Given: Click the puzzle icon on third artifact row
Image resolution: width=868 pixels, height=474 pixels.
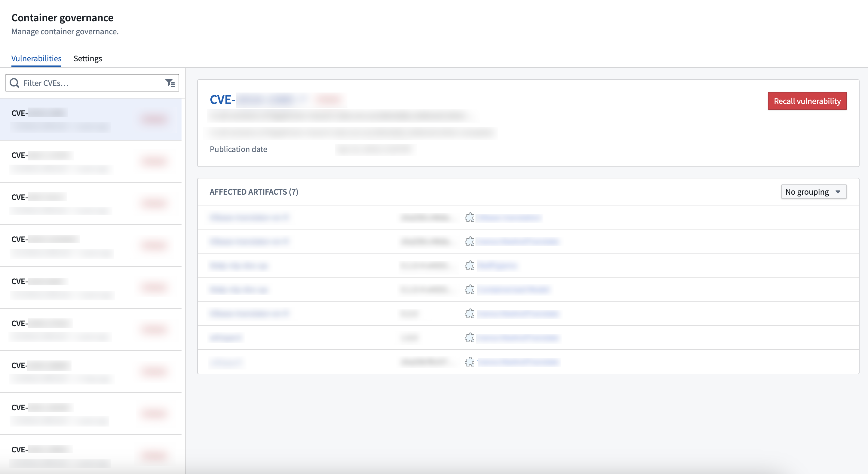Looking at the screenshot, I should [x=470, y=265].
